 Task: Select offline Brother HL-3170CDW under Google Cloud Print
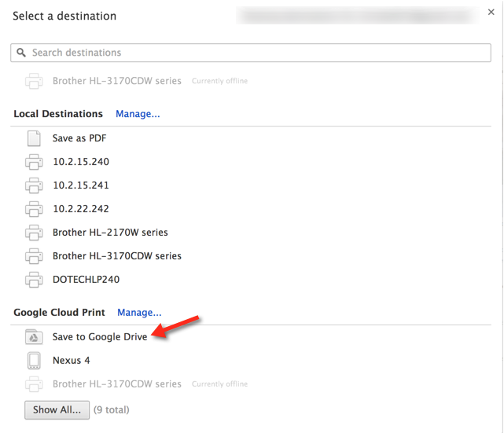pos(117,383)
